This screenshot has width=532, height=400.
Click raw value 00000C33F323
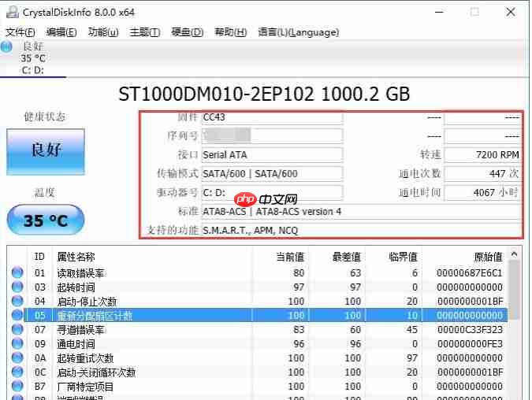click(470, 329)
